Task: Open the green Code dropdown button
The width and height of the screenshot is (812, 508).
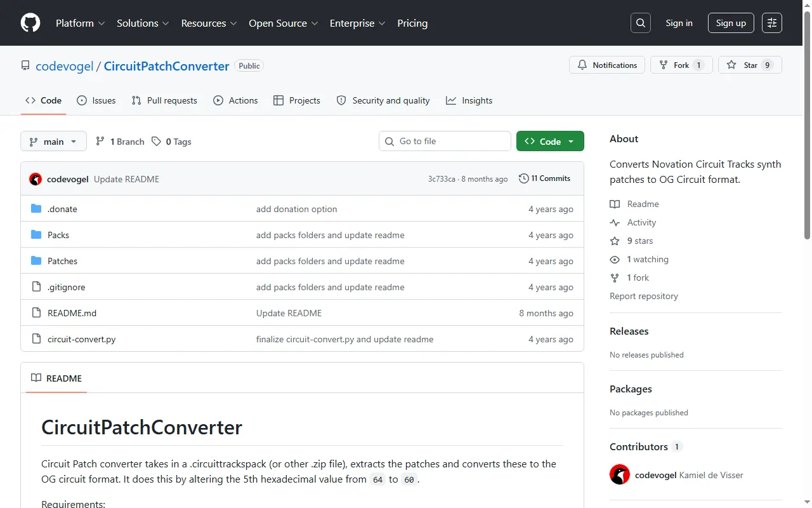Action: (x=550, y=141)
